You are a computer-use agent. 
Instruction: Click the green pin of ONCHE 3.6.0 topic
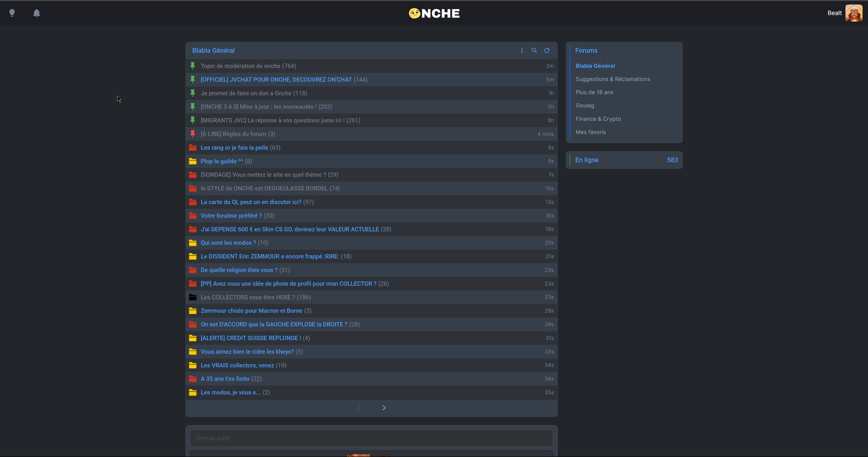pyautogui.click(x=193, y=107)
